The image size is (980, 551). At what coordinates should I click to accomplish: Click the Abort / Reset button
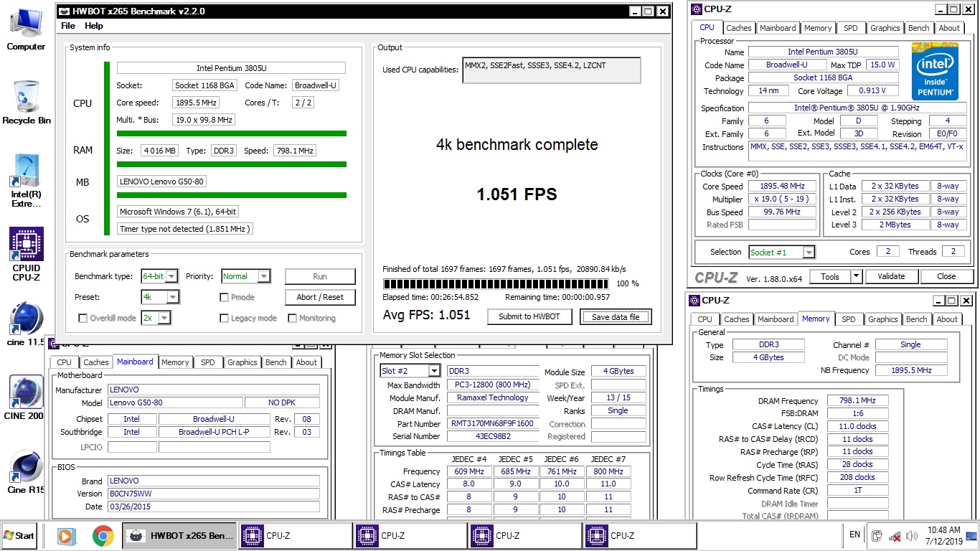tap(320, 297)
